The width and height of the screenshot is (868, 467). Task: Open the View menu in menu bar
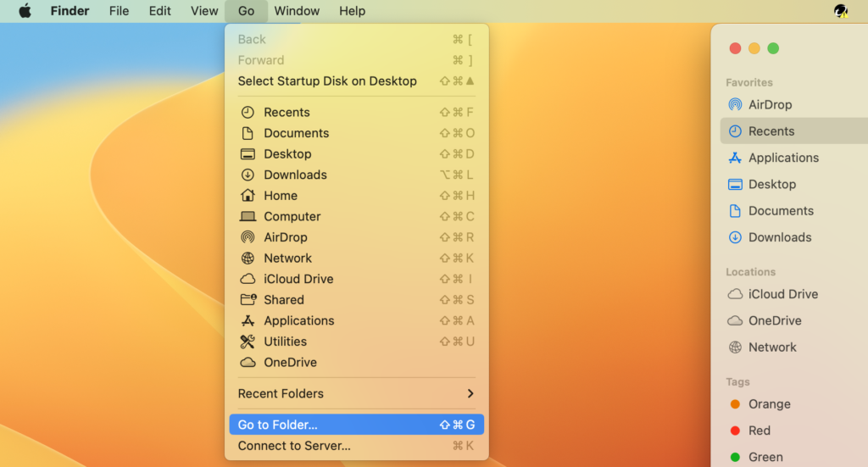click(x=204, y=11)
